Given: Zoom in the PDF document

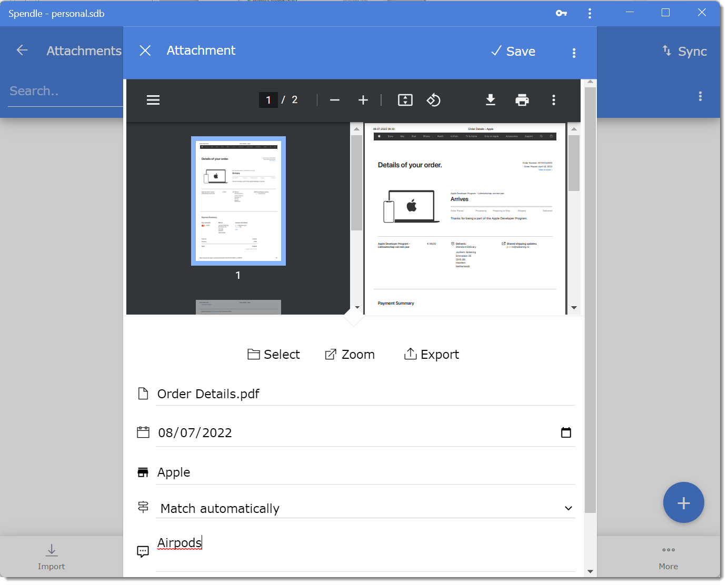Looking at the screenshot, I should (363, 100).
